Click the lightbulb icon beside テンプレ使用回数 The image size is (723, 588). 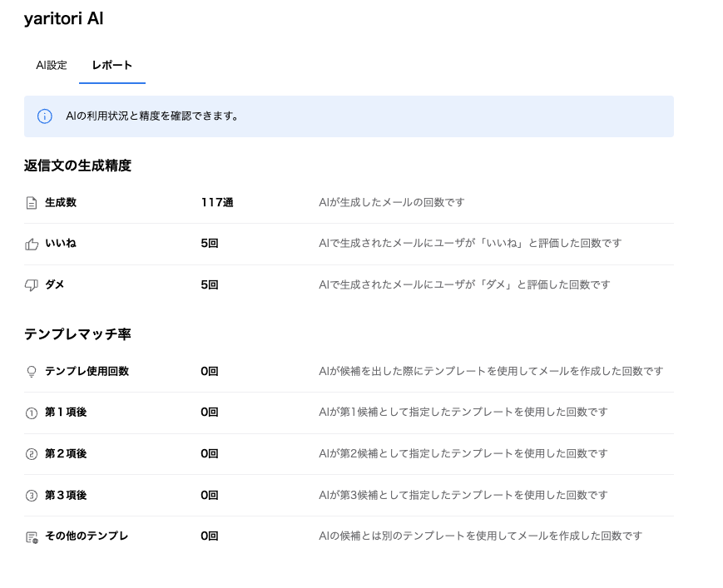(x=32, y=372)
